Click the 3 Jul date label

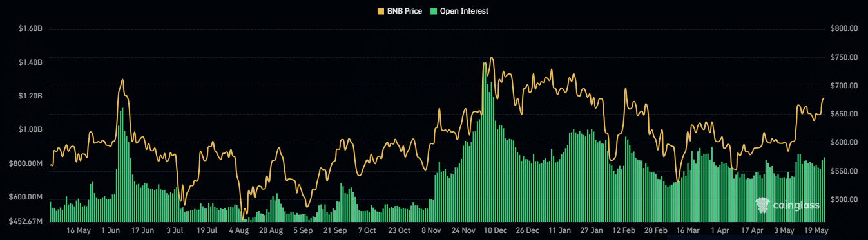coord(175,230)
